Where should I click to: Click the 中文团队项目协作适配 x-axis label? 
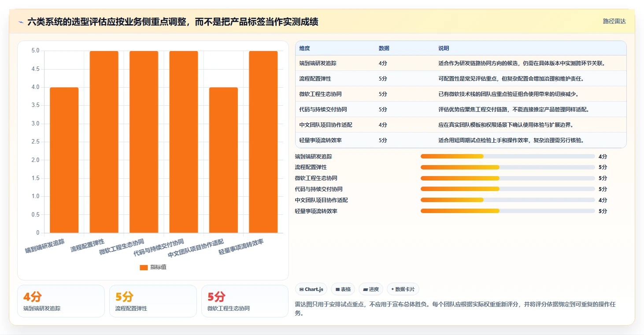pyautogui.click(x=196, y=249)
